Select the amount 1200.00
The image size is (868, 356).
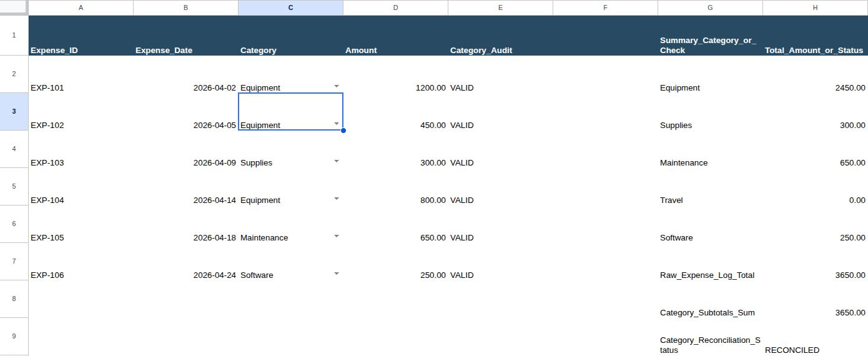coord(395,74)
